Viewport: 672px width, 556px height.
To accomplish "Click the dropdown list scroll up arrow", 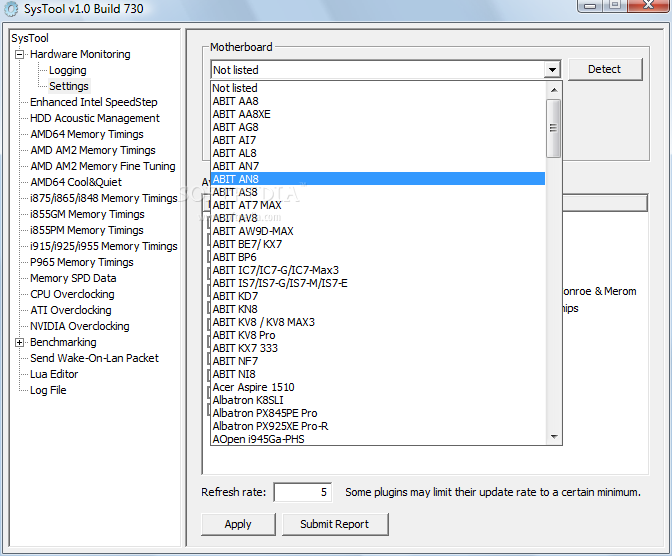I will pyautogui.click(x=554, y=90).
